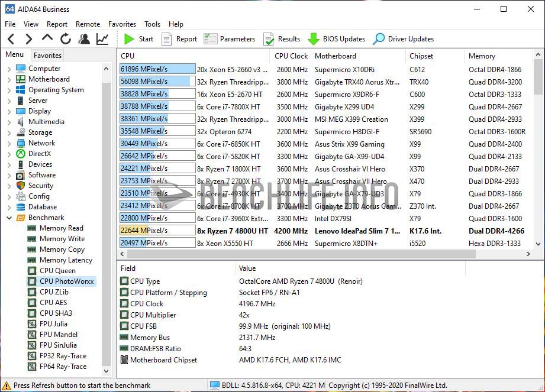The image size is (545, 392).
Task: Select CPU Queen benchmark
Action: pos(57,271)
